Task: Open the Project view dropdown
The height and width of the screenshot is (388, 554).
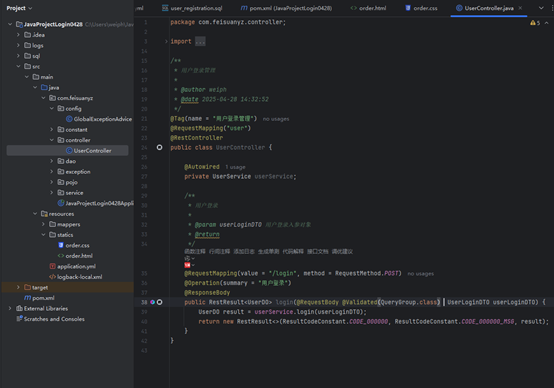Action: pos(19,8)
